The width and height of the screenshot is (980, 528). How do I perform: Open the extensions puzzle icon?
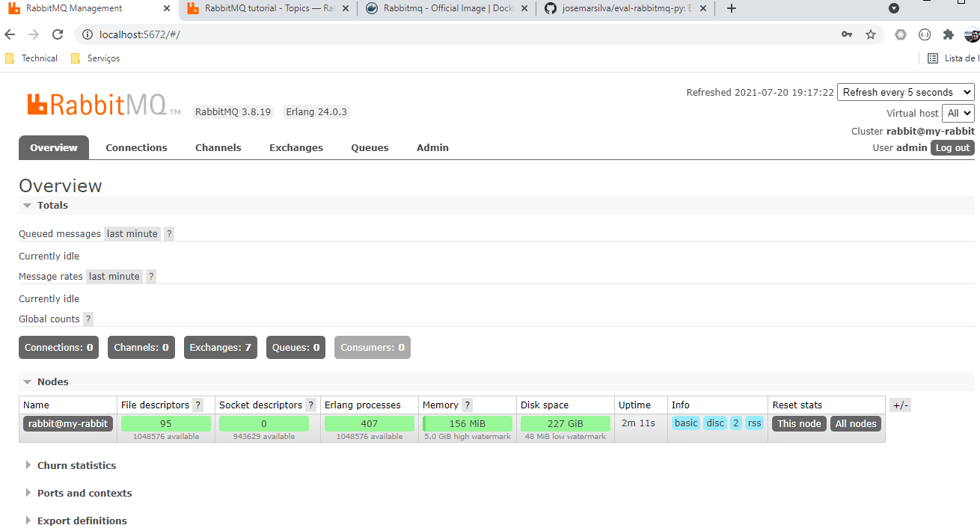click(x=949, y=34)
